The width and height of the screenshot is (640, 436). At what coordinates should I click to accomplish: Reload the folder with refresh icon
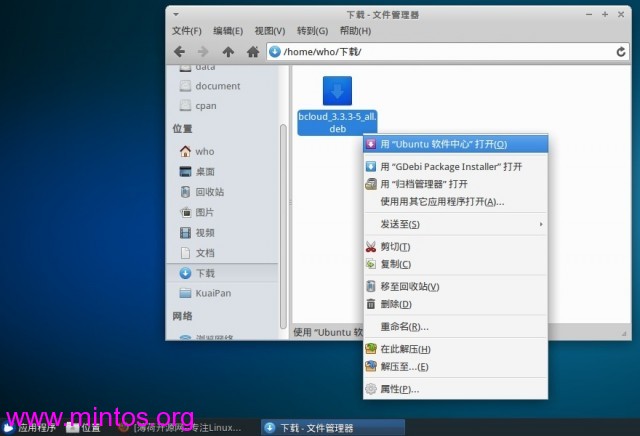point(621,52)
